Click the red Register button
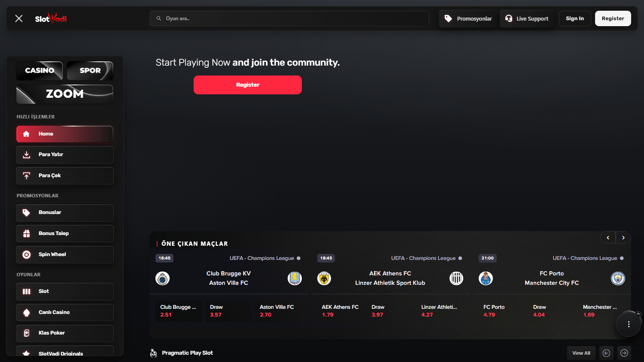The width and height of the screenshot is (644, 362). 248,85
